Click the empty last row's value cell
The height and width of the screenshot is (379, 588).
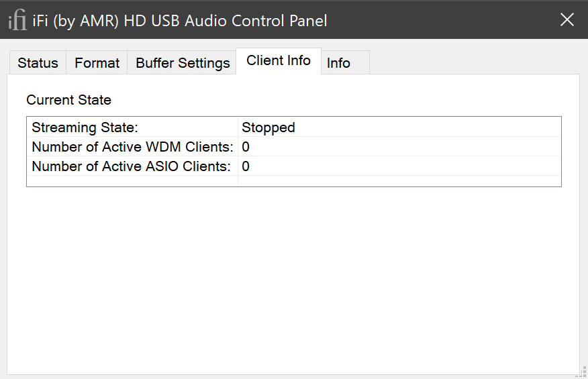[x=399, y=180]
